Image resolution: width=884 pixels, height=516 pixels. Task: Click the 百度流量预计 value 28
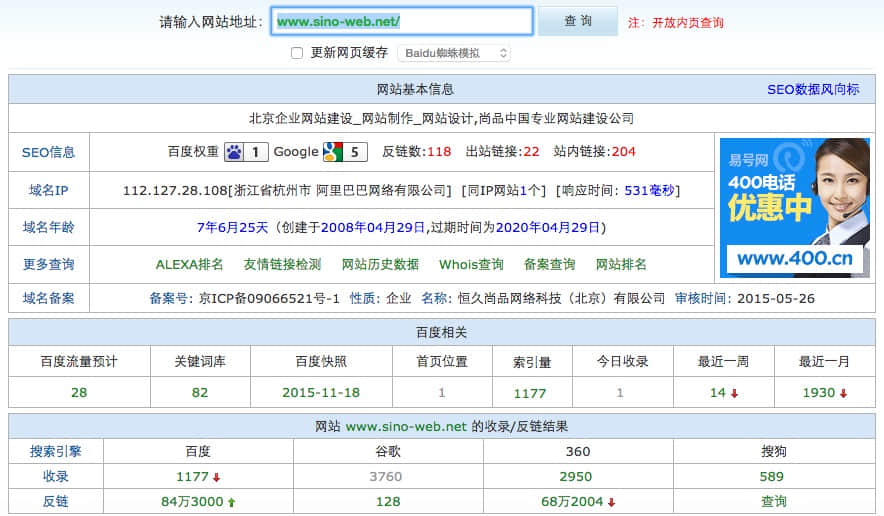point(79,392)
